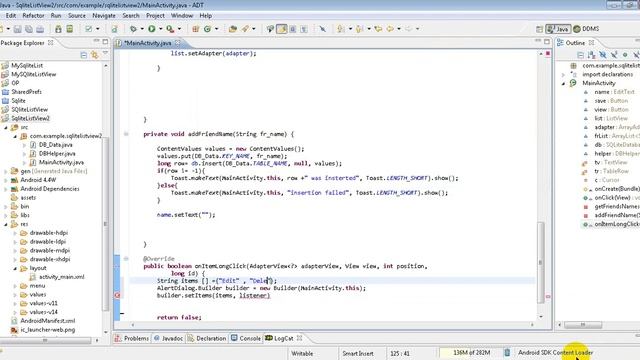
Task: Toggle Link with Editor in Package Explorer
Action: coord(95,55)
